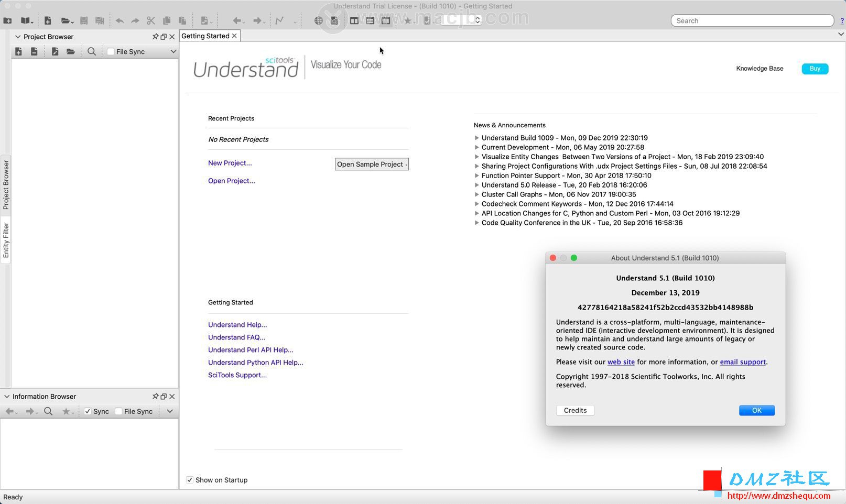846x504 pixels.
Task: Expand Understand Build 1009 news item
Action: [x=477, y=138]
